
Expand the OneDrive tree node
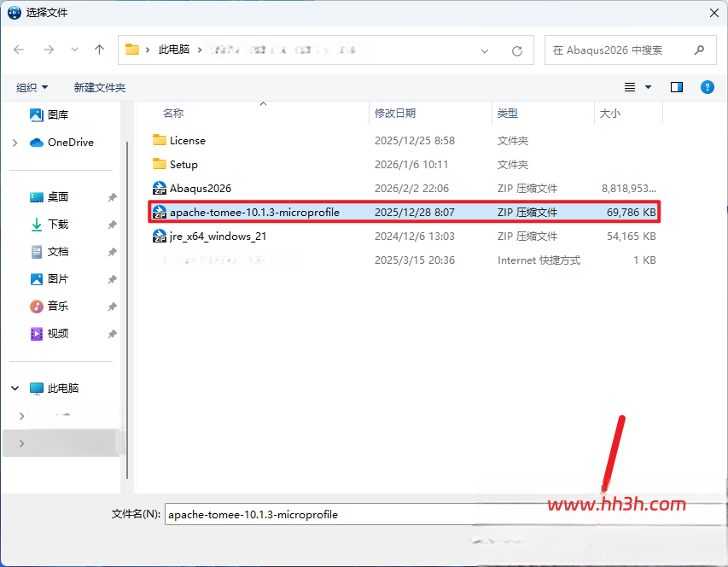(x=15, y=143)
